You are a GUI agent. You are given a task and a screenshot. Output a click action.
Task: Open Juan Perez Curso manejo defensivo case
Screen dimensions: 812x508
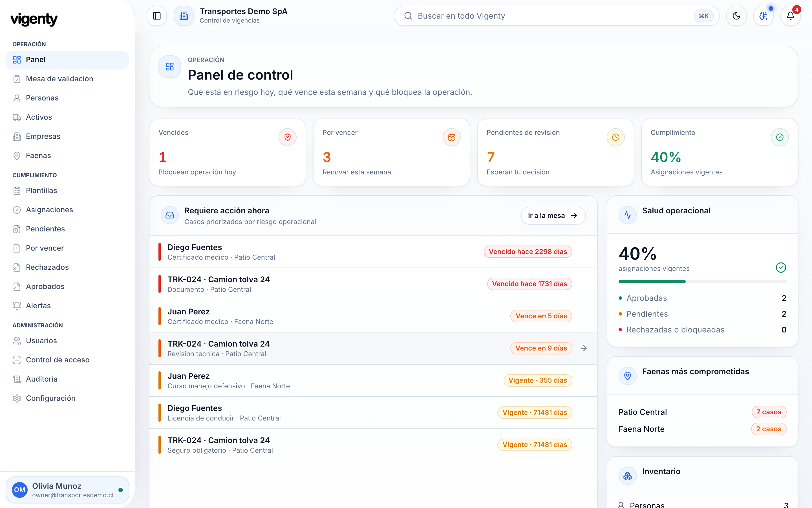[373, 381]
